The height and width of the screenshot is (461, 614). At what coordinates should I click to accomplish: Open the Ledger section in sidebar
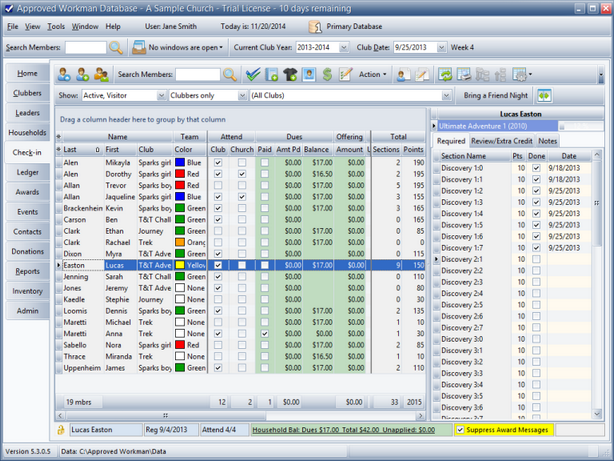coord(27,172)
